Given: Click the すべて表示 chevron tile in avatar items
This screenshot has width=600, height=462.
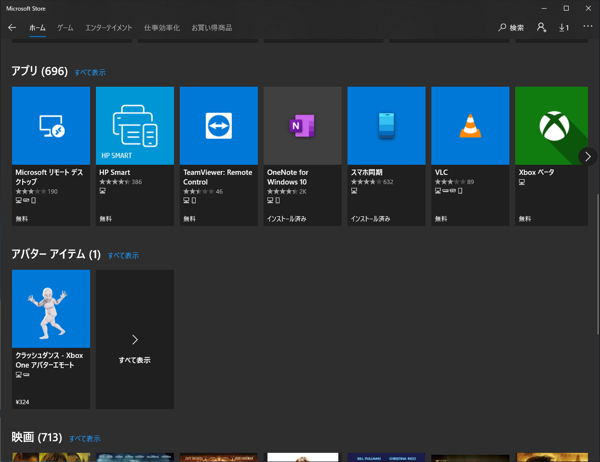Looking at the screenshot, I should (135, 339).
